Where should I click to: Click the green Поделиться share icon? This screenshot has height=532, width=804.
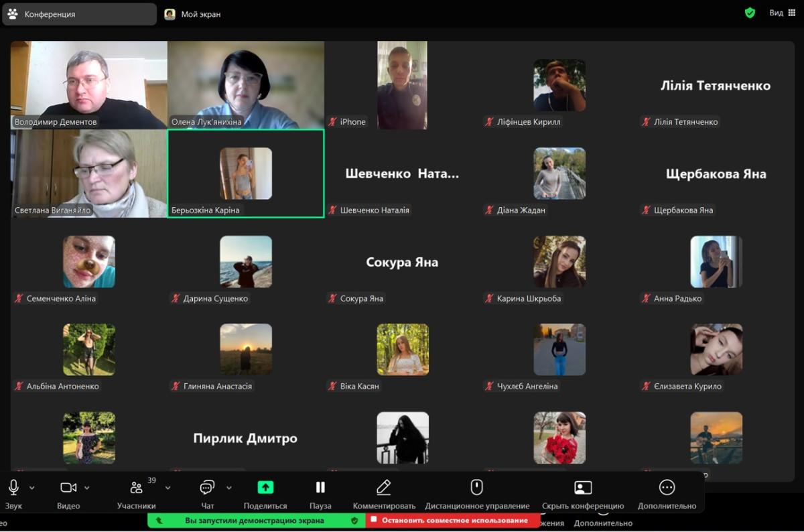tap(265, 488)
